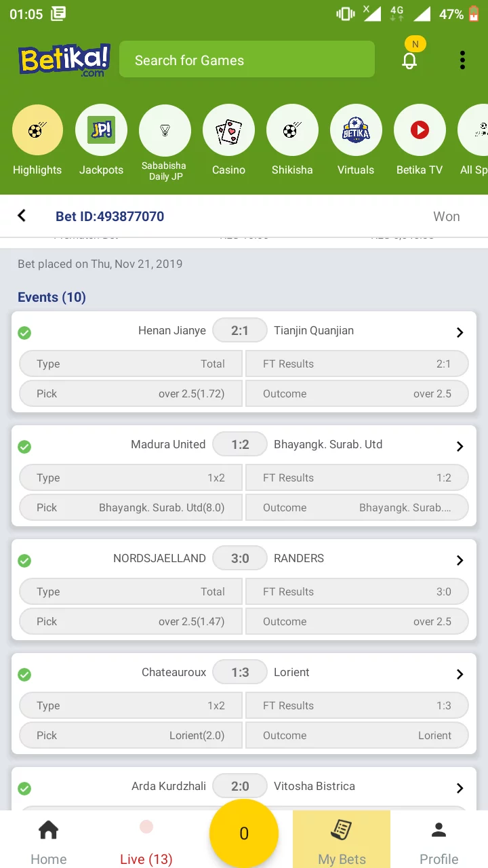Expand Arda Kurdzhali vs Vitosha Bistrica details

[460, 788]
